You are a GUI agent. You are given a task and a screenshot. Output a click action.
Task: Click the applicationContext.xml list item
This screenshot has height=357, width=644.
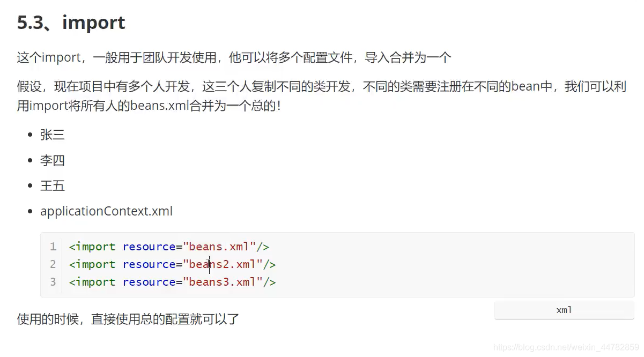106,211
